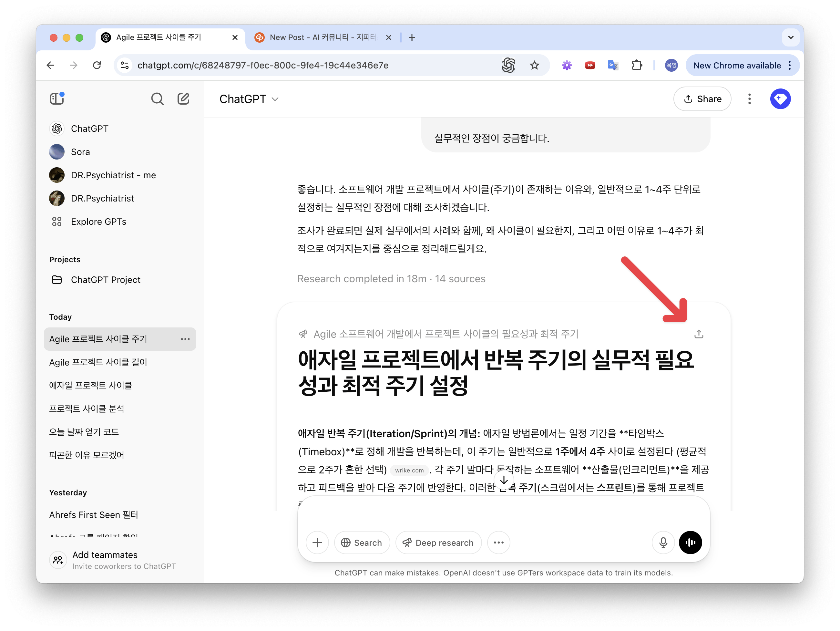Click the message input field
This screenshot has height=631, width=840.
tap(504, 513)
